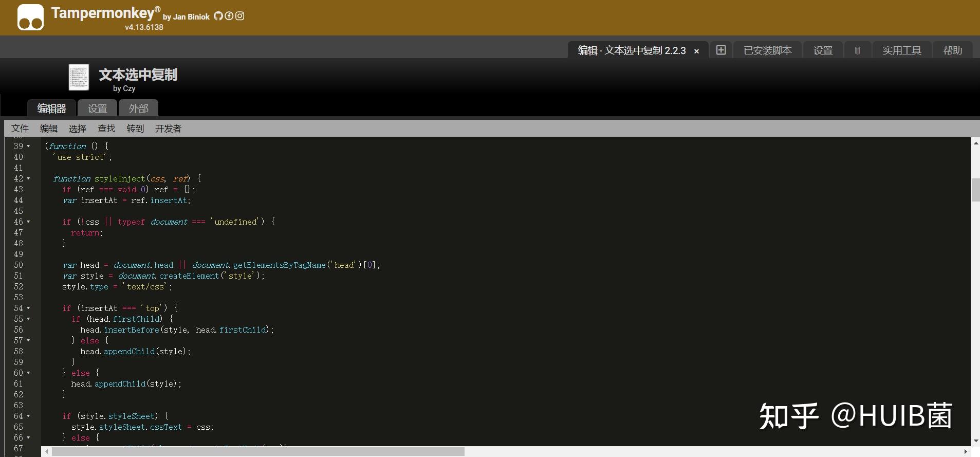The image size is (980, 457).
Task: Click the return keyword on line 47
Action: (85, 232)
